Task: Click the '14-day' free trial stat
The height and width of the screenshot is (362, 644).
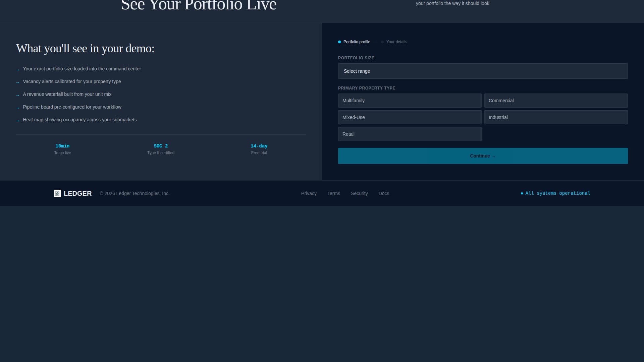Action: point(259,146)
